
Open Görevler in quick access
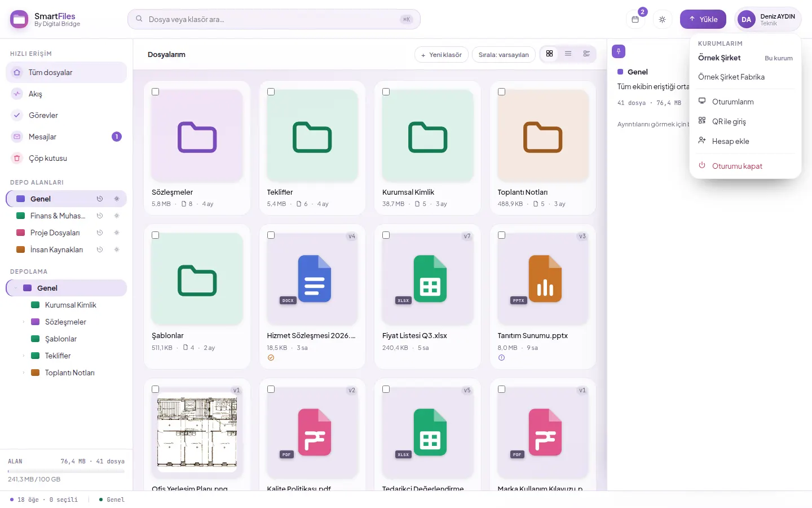click(67, 115)
